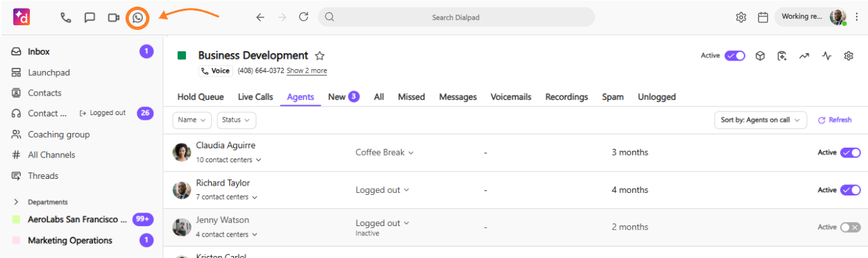Switch to the Missed tab
868x258 pixels.
click(412, 97)
